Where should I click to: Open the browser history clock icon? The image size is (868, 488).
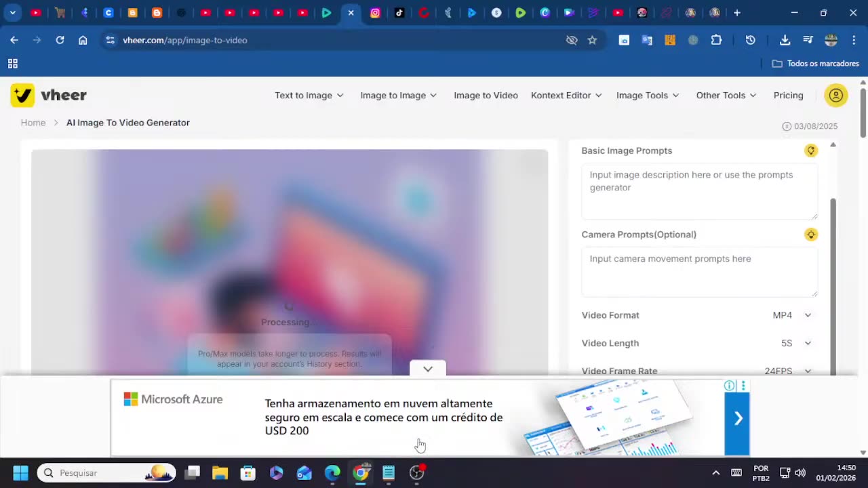[x=750, y=40]
